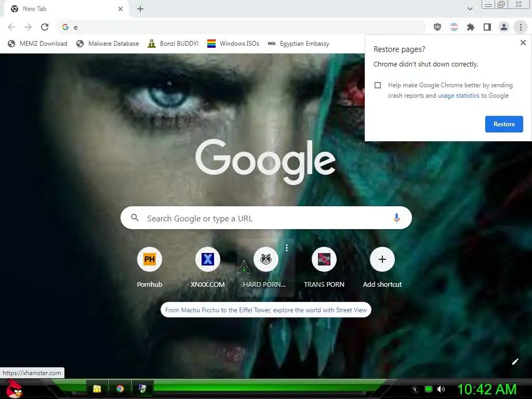Click the Google icon in address bar
The image size is (532, 399).
[x=65, y=27]
